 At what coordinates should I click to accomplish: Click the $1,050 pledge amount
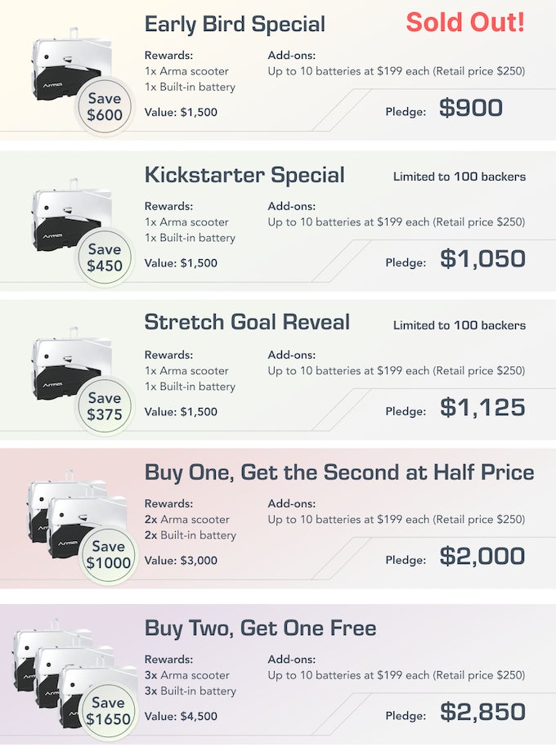(482, 258)
